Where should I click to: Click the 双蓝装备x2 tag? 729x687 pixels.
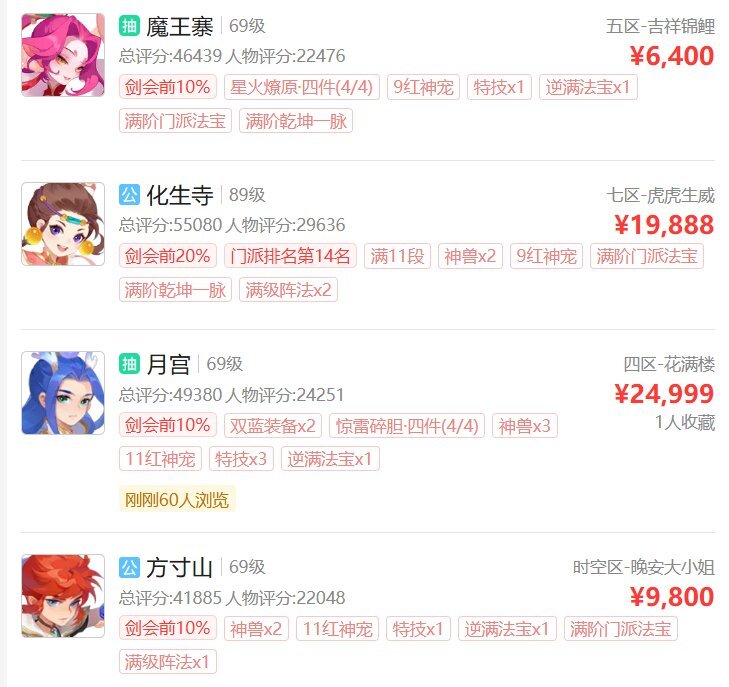[x=272, y=425]
